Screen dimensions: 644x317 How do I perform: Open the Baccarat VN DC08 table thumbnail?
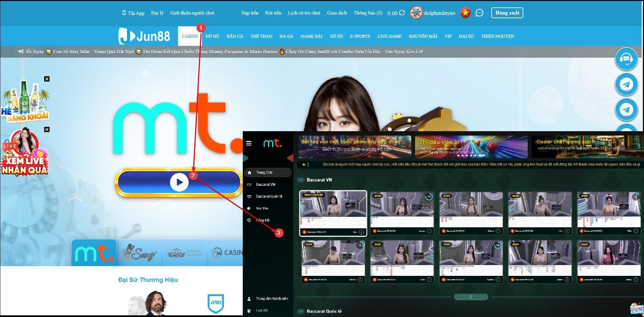click(x=471, y=262)
